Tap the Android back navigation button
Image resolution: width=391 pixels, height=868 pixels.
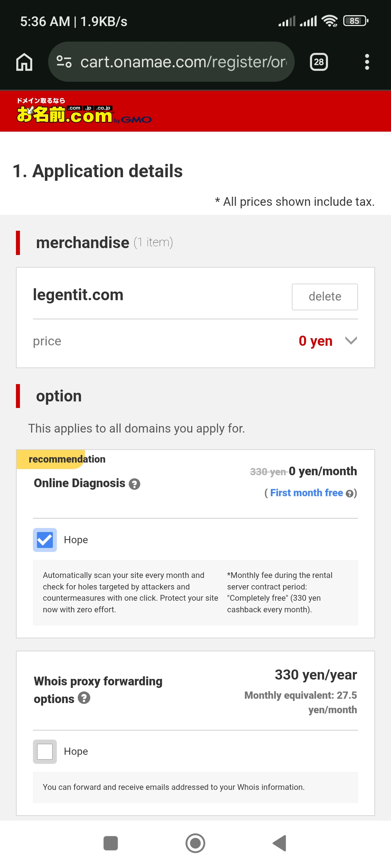click(x=280, y=843)
